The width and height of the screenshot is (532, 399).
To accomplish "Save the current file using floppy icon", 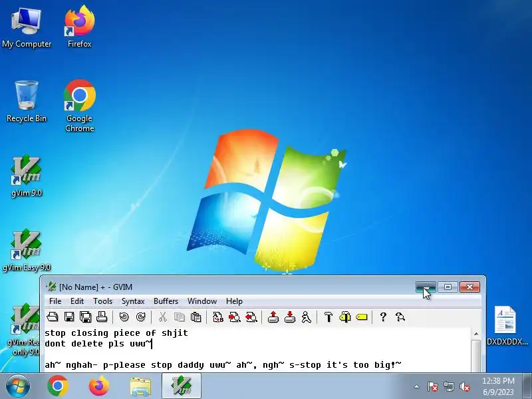I will tap(69, 317).
